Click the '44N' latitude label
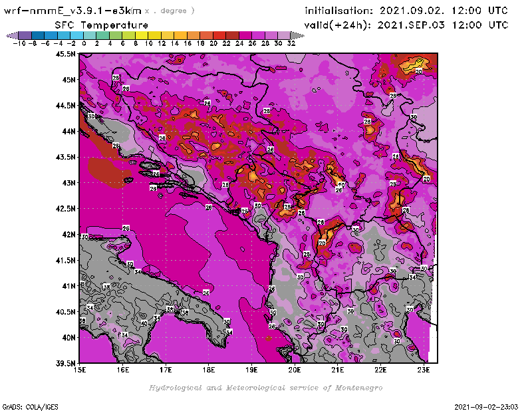This screenshot has width=532, height=411. coord(68,131)
